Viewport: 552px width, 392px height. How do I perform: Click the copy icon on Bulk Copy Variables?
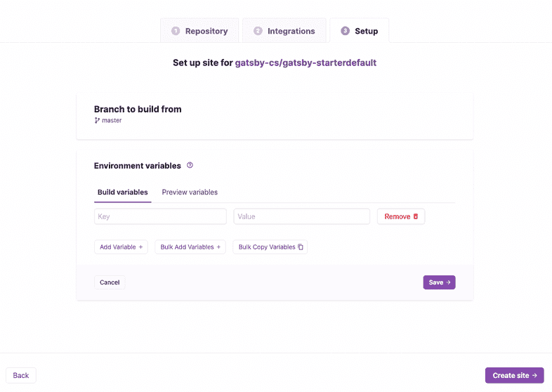click(301, 247)
